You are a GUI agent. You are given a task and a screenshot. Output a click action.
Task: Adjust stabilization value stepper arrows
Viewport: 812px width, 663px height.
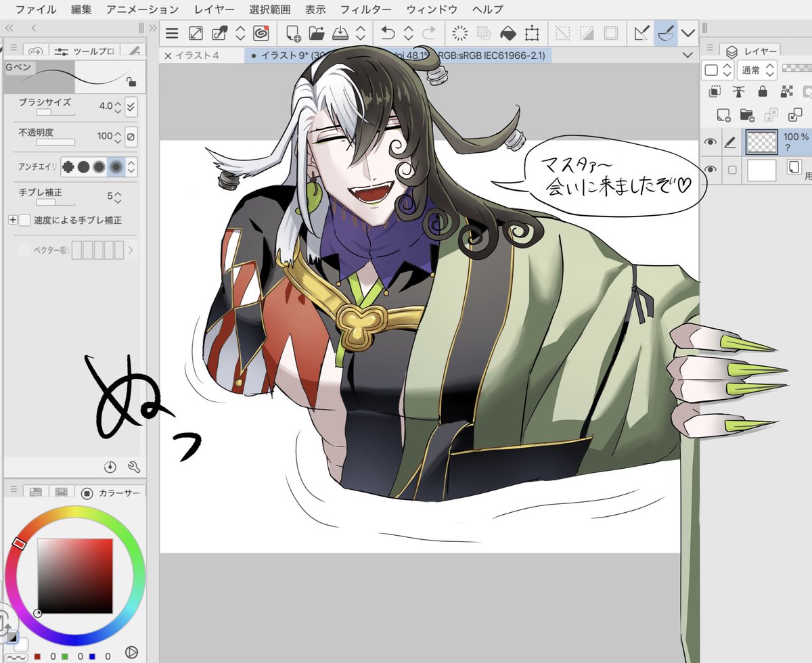(x=118, y=197)
